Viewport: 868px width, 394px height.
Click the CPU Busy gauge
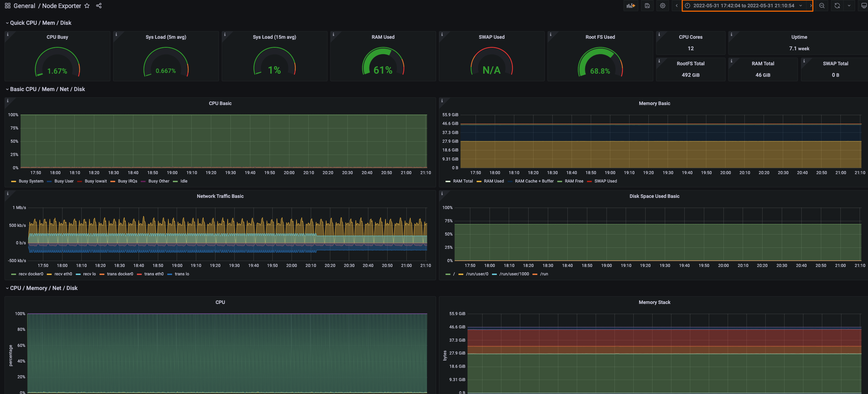(57, 63)
